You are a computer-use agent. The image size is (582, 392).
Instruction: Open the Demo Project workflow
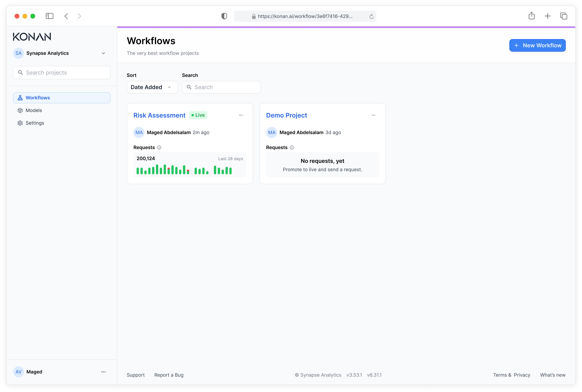point(287,115)
